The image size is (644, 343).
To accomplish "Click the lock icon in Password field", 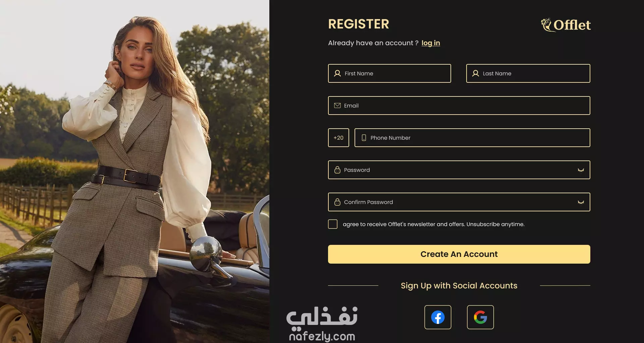I will [x=337, y=170].
